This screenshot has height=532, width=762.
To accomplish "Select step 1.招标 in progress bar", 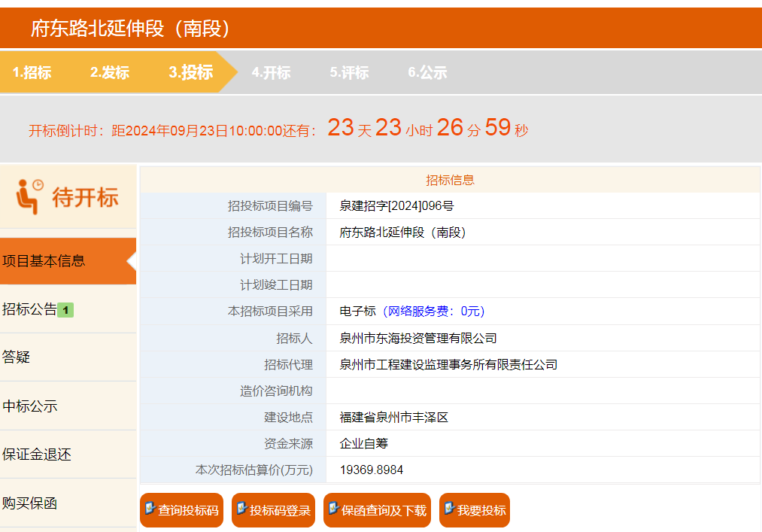I will click(32, 72).
